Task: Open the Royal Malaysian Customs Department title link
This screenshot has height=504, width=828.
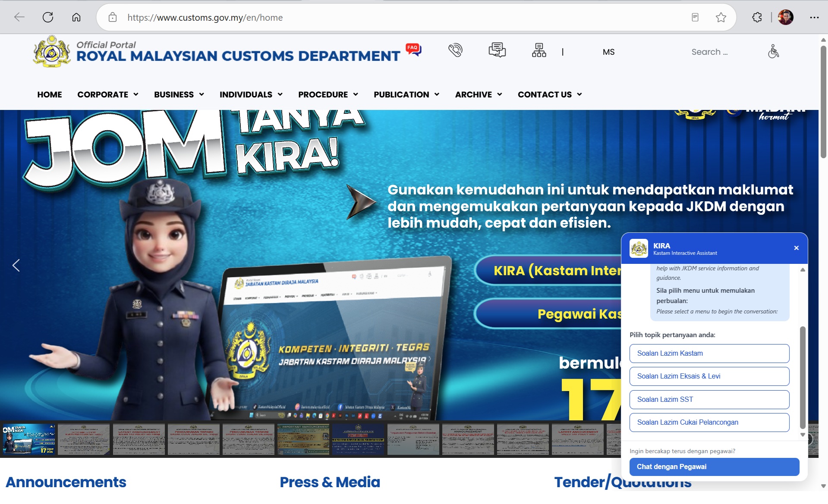Action: tap(238, 56)
